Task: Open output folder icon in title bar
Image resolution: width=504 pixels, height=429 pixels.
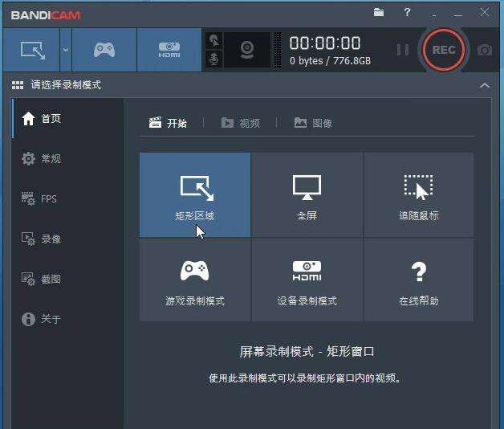Action: point(379,13)
